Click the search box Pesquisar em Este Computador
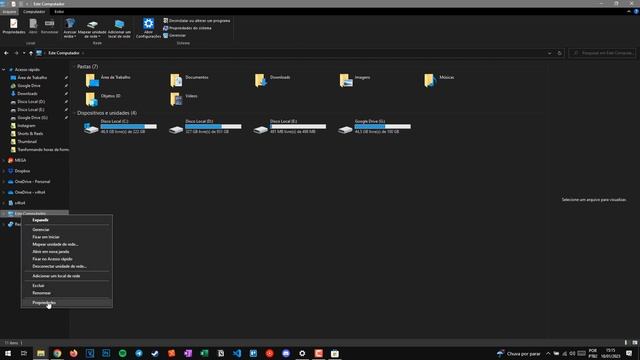 tap(602, 53)
